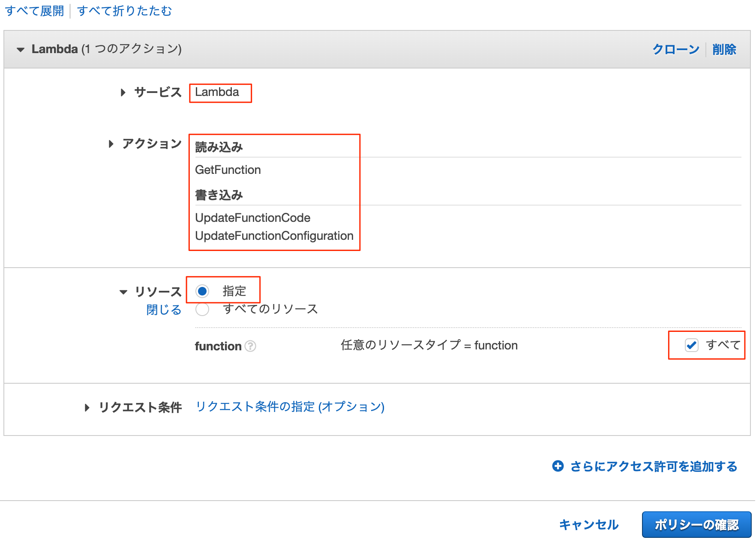The height and width of the screenshot is (543, 756).
Task: Click the ポリシーの確認 button
Action: tap(696, 525)
